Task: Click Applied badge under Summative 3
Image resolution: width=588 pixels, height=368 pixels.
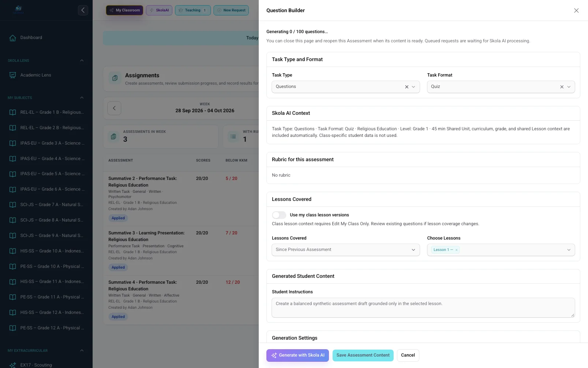Action: click(x=118, y=268)
